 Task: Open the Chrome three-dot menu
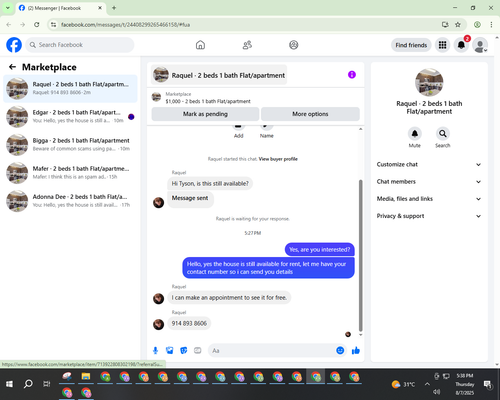click(x=491, y=25)
